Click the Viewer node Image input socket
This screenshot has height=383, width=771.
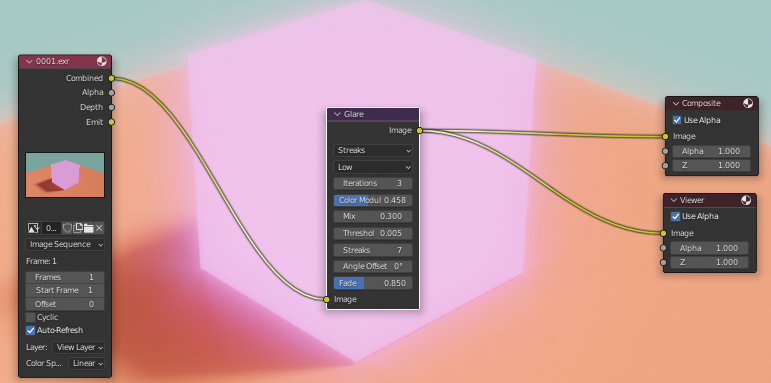coord(663,233)
